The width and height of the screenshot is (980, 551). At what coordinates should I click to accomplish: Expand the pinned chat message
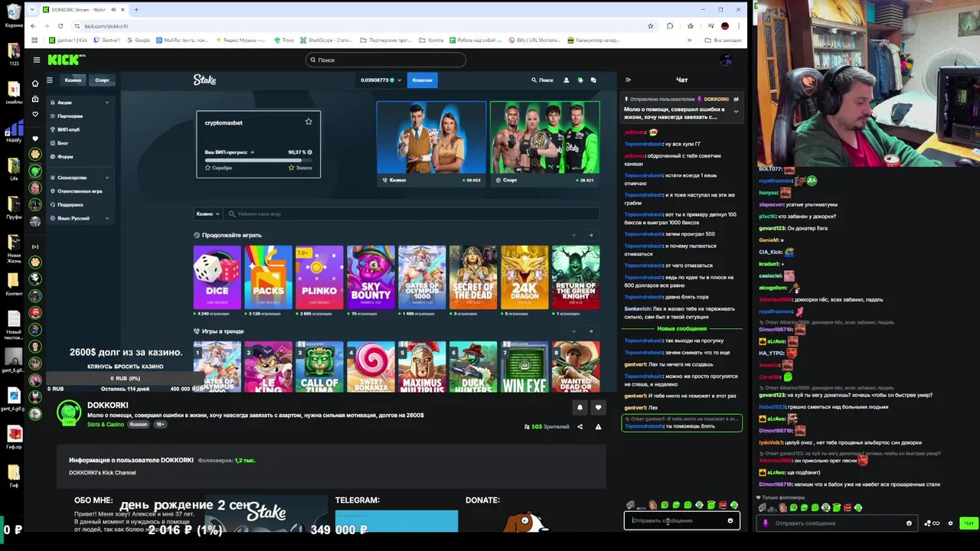736,112
